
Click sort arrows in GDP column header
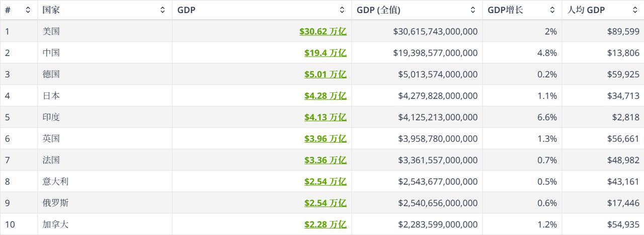[342, 10]
